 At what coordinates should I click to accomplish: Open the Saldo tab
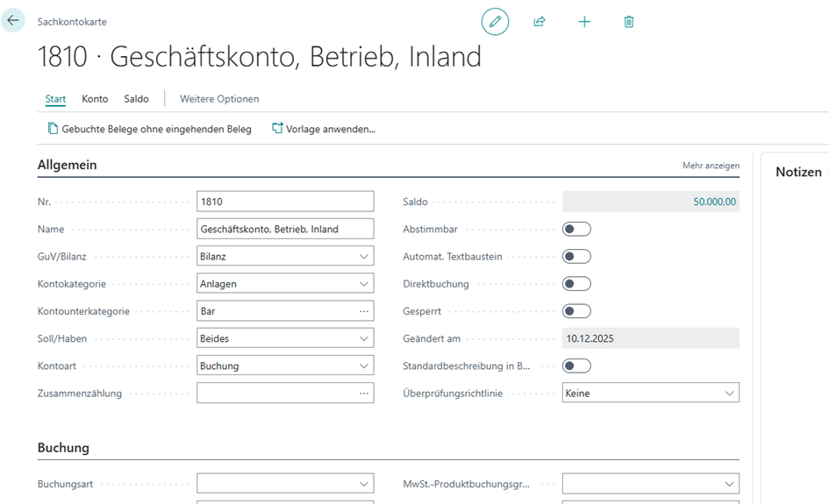[136, 99]
